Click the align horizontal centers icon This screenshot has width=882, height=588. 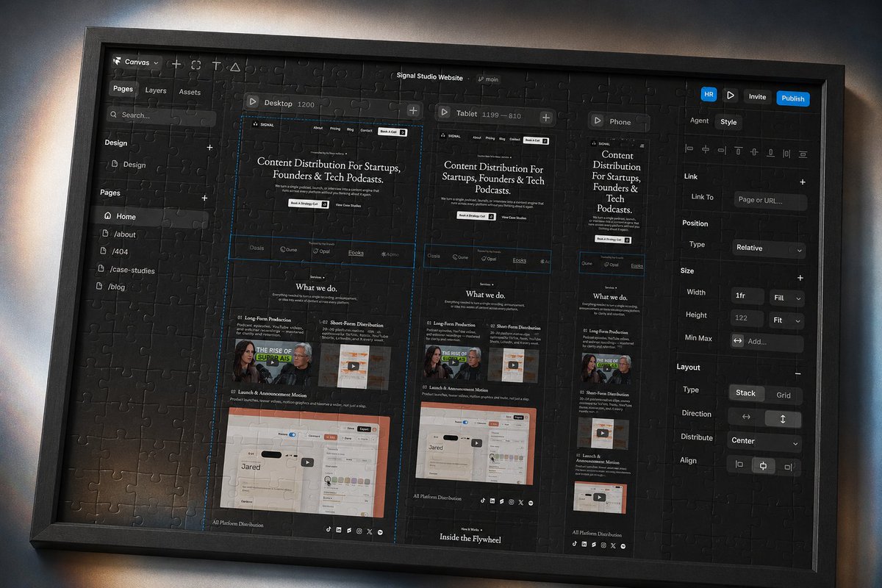click(x=706, y=149)
